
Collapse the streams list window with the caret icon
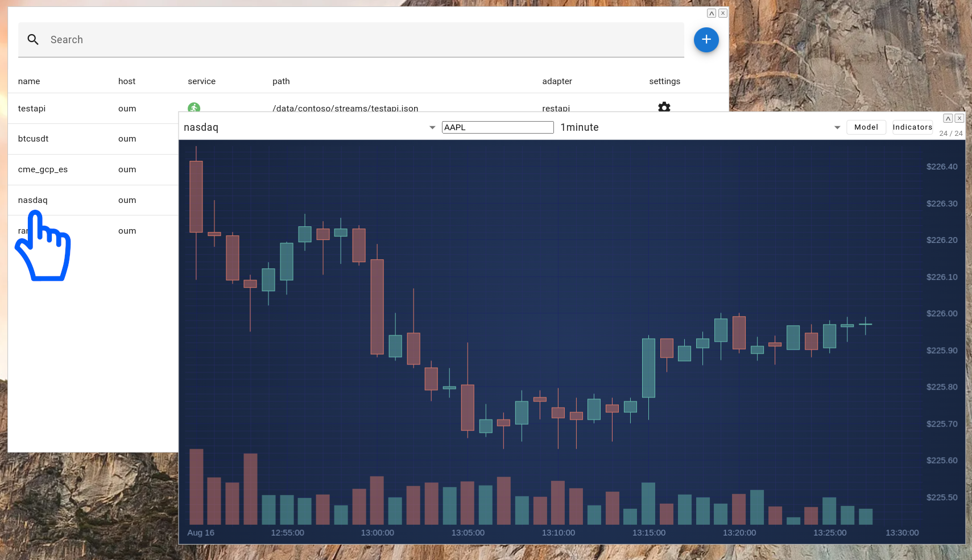pyautogui.click(x=711, y=13)
